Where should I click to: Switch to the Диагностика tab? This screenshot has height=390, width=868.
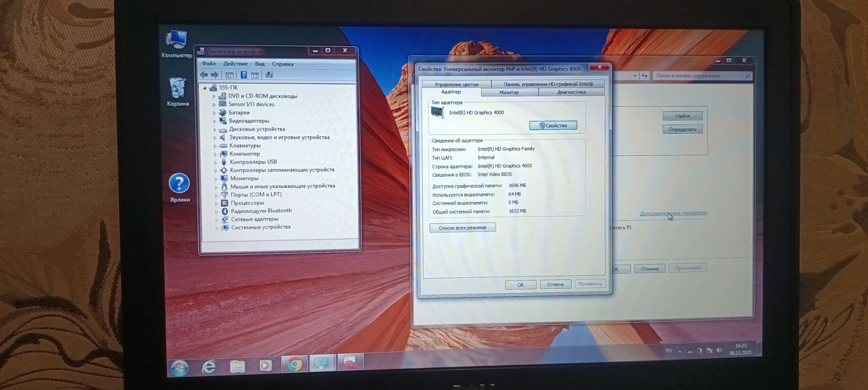571,92
